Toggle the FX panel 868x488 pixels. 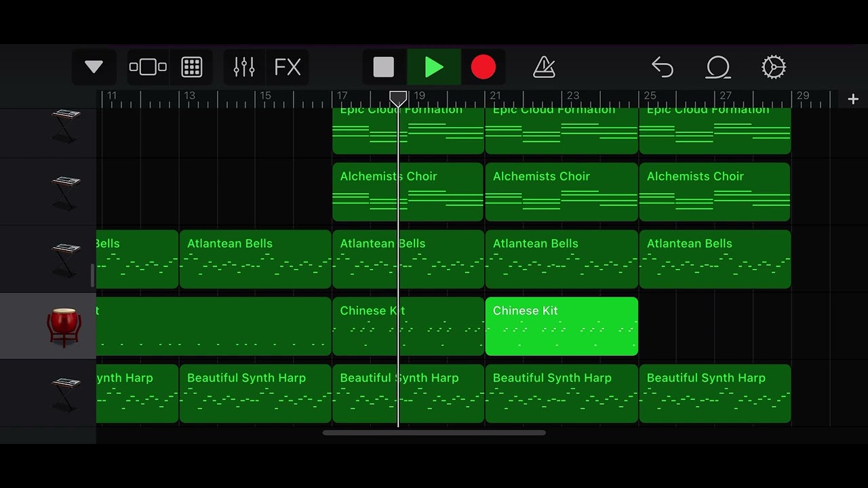click(x=288, y=67)
